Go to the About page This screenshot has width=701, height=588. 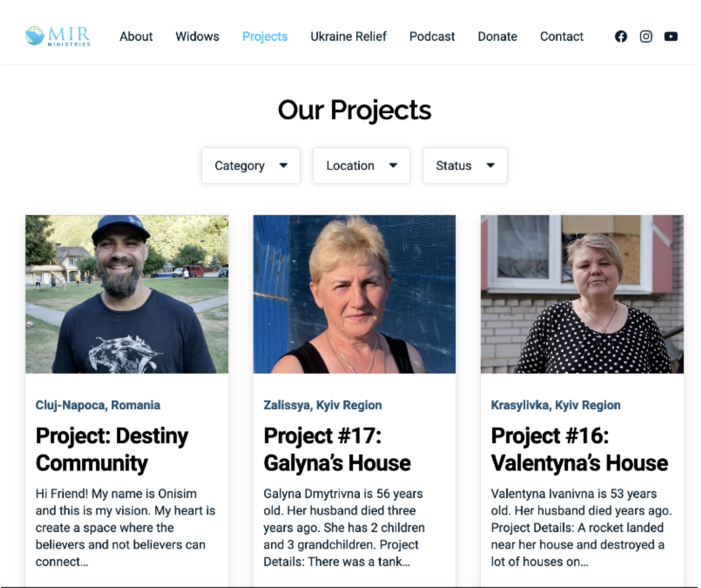(136, 37)
